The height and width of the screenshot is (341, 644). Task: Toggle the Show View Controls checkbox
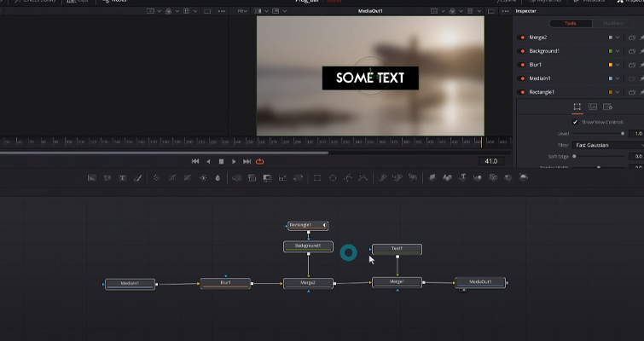[575, 122]
